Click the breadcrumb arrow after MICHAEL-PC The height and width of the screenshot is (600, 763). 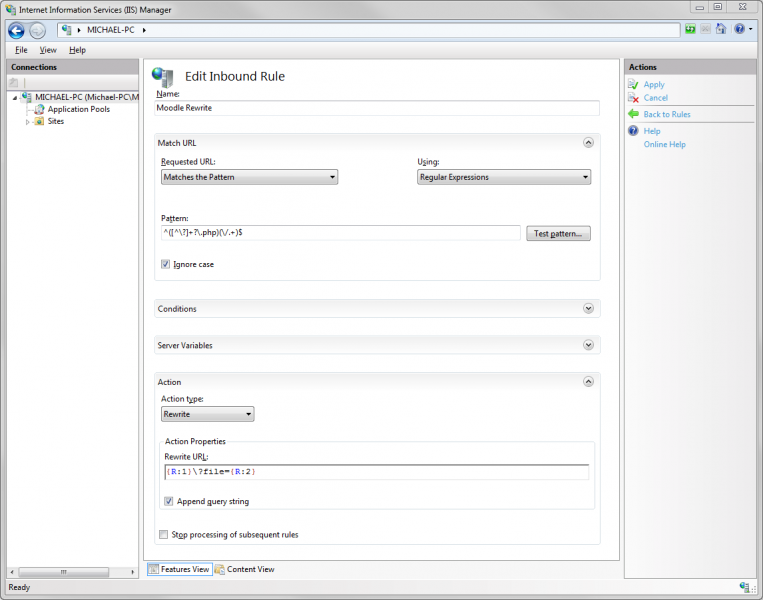144,30
